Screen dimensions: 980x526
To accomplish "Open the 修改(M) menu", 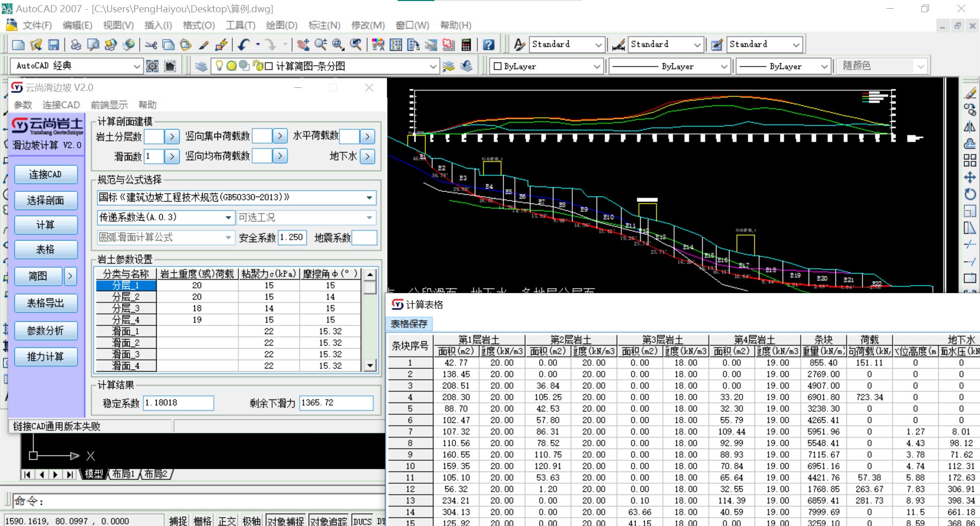I will point(368,25).
